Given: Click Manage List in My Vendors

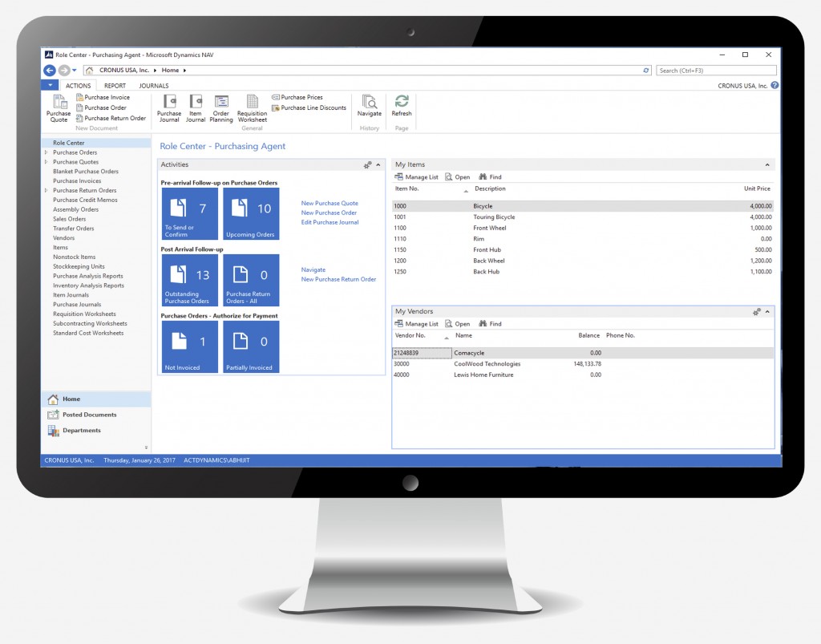Looking at the screenshot, I should pyautogui.click(x=416, y=323).
